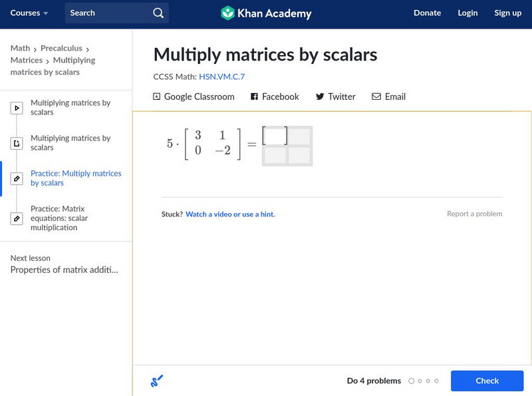Open the Login page

click(x=467, y=13)
